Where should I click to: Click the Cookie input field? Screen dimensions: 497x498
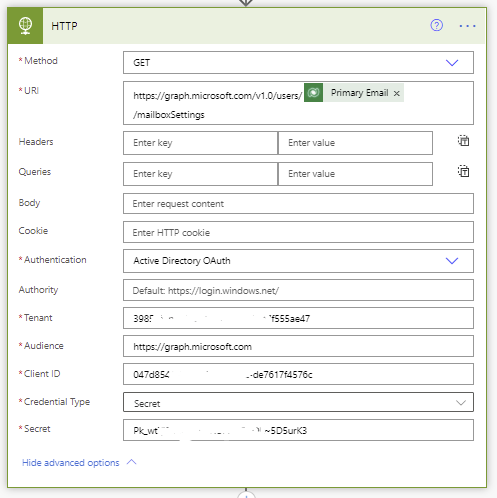tap(298, 232)
